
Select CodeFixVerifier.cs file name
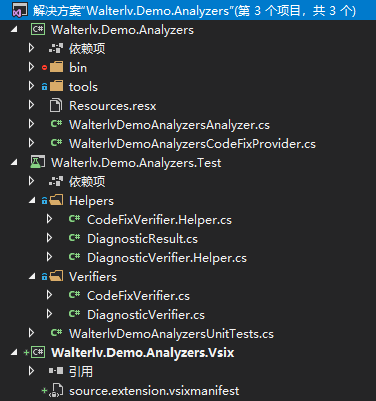138,296
